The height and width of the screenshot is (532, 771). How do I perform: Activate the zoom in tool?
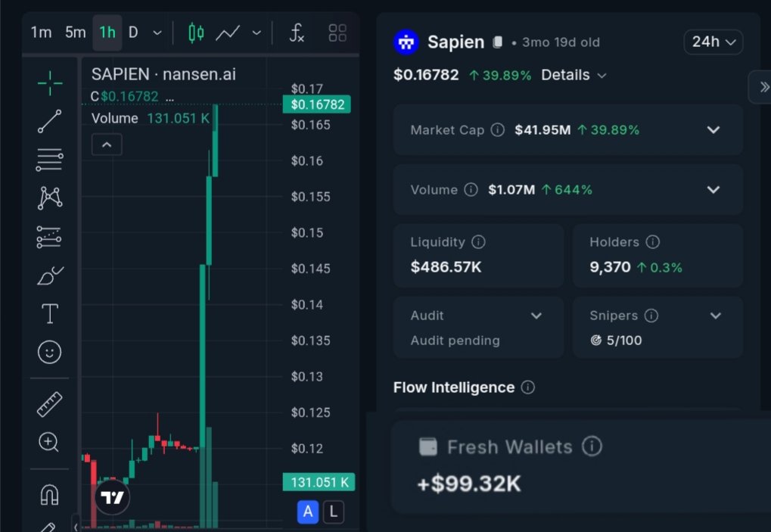point(49,442)
